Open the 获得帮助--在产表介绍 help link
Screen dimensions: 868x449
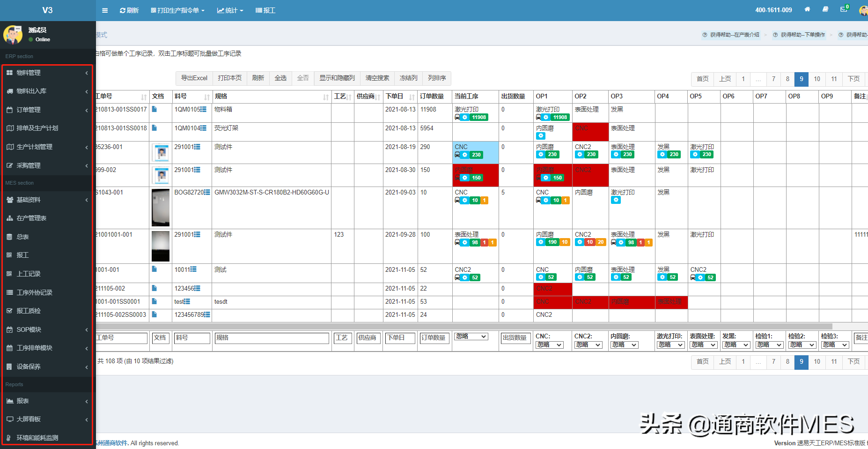[731, 35]
